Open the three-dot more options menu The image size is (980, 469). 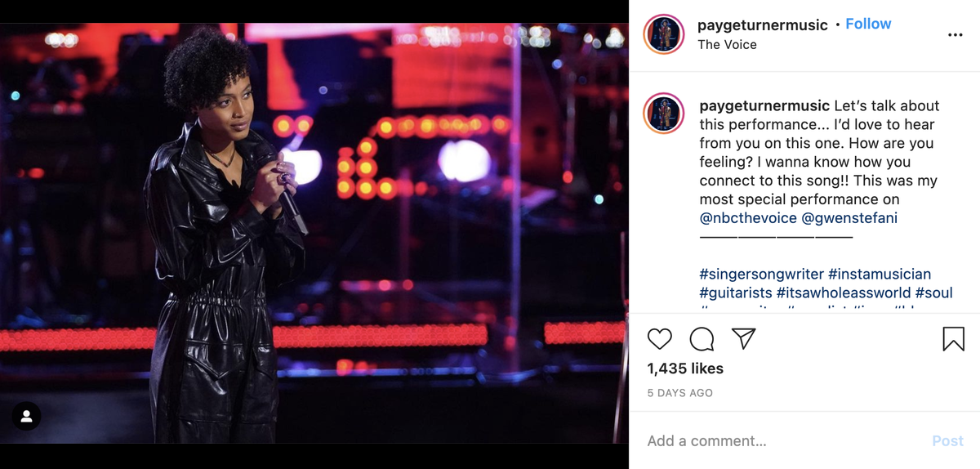coord(955,35)
